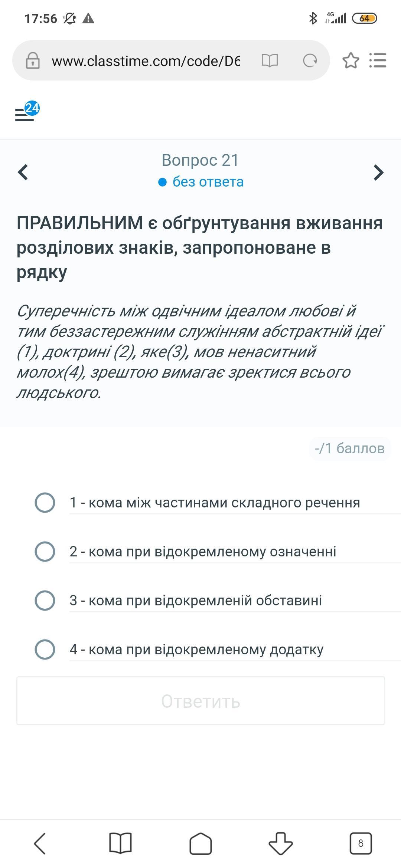The height and width of the screenshot is (868, 401).
Task: Open the browser menu list icon
Action: coord(378,60)
